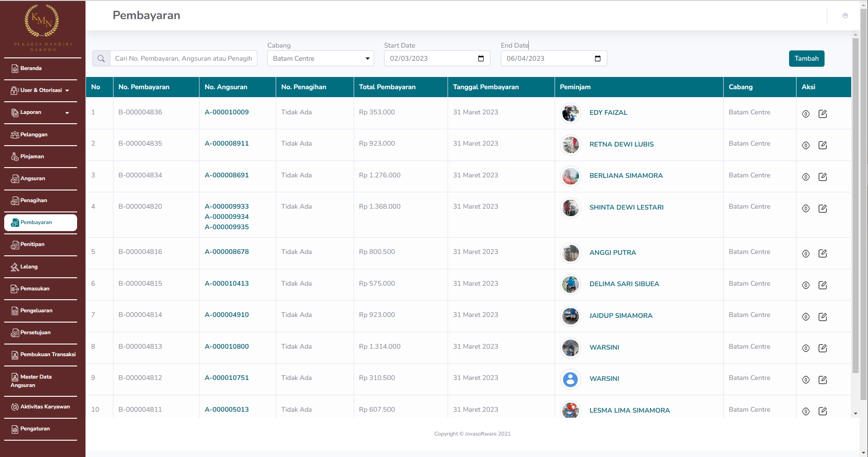Edit payment row for RETNA DEWI LUBIS
The width and height of the screenshot is (868, 457).
pyautogui.click(x=822, y=145)
